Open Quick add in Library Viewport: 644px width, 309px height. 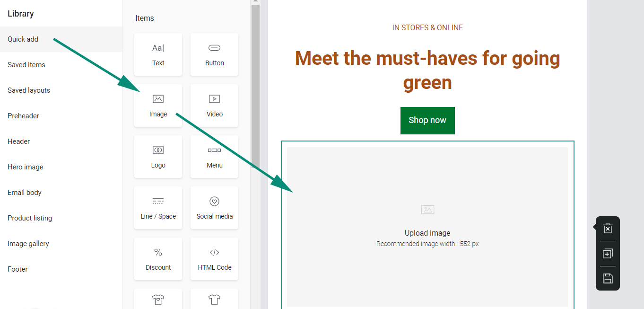click(x=61, y=39)
